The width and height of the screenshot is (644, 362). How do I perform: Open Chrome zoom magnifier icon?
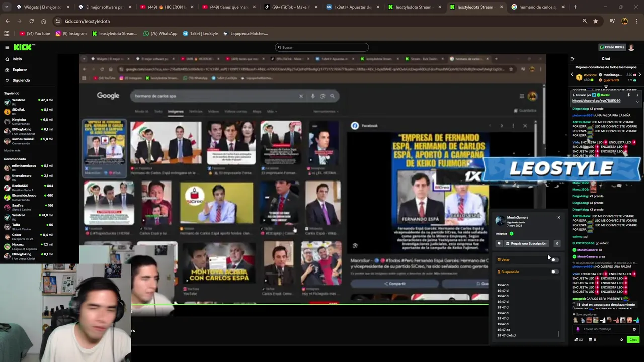pos(585,21)
